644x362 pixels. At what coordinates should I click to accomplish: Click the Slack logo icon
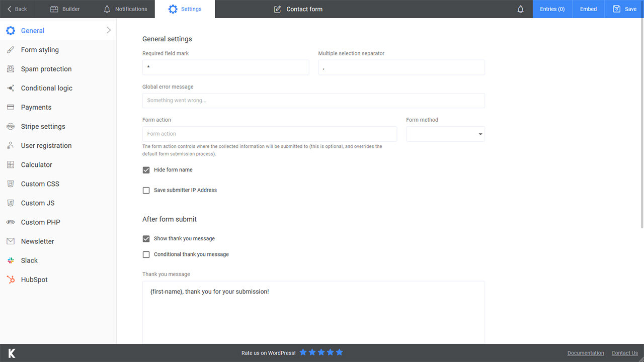[x=11, y=260]
